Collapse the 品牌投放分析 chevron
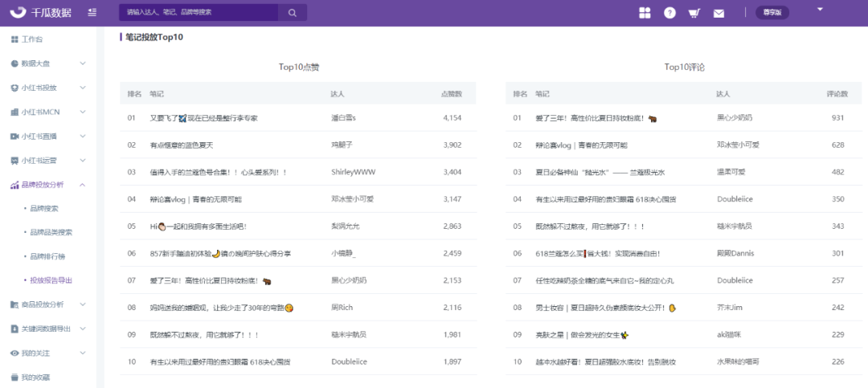The height and width of the screenshot is (388, 868). pyautogui.click(x=83, y=184)
